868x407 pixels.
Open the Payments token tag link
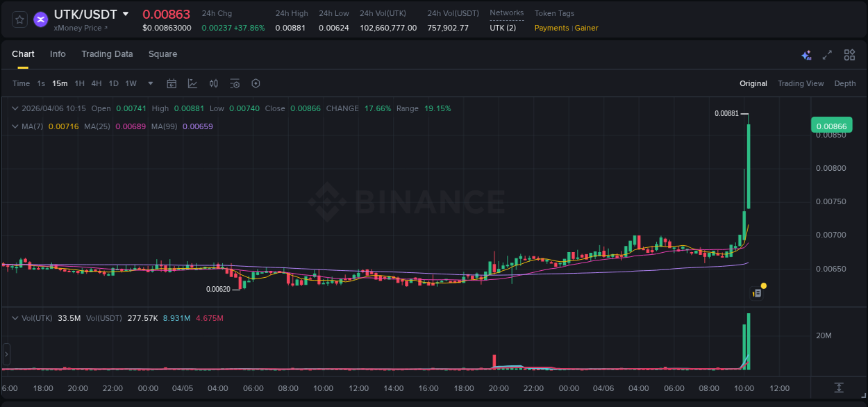pos(551,28)
